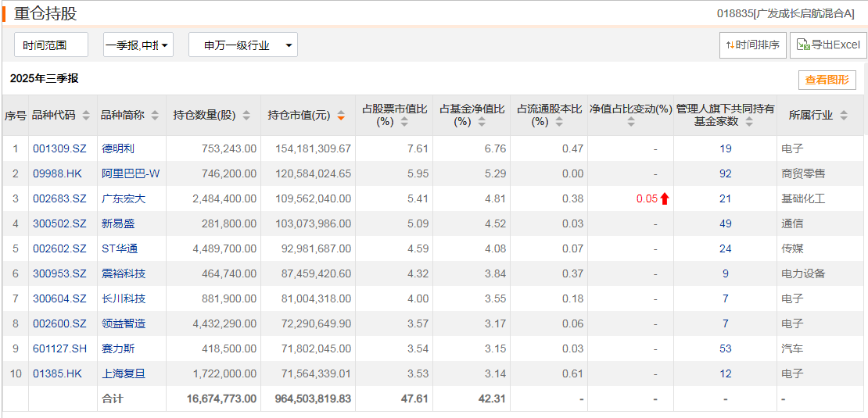Click the 时间范围 button

point(51,45)
